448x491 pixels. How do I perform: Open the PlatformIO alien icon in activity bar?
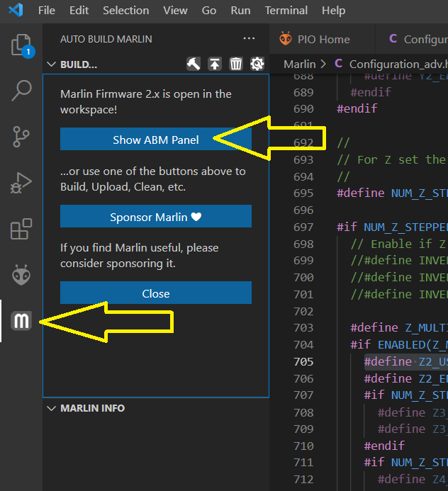click(x=21, y=275)
